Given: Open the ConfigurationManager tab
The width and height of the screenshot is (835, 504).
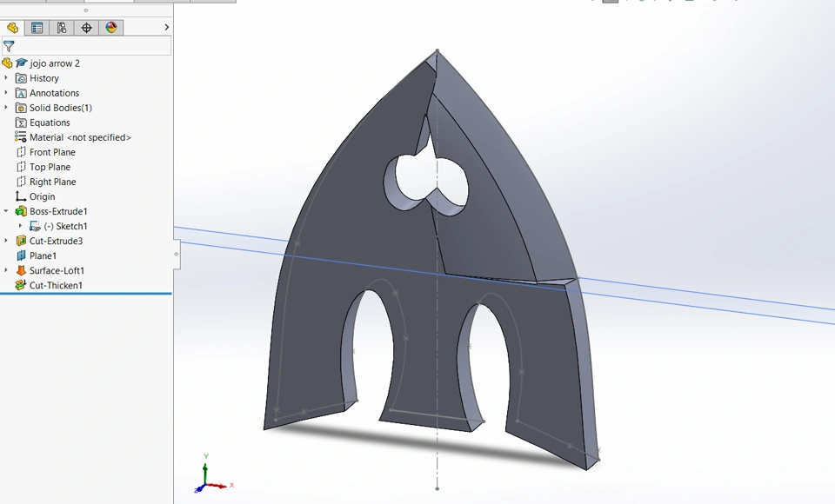Looking at the screenshot, I should pyautogui.click(x=62, y=28).
